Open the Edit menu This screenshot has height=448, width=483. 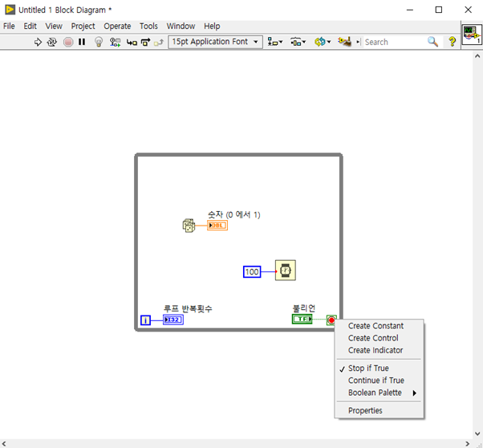pyautogui.click(x=30, y=26)
